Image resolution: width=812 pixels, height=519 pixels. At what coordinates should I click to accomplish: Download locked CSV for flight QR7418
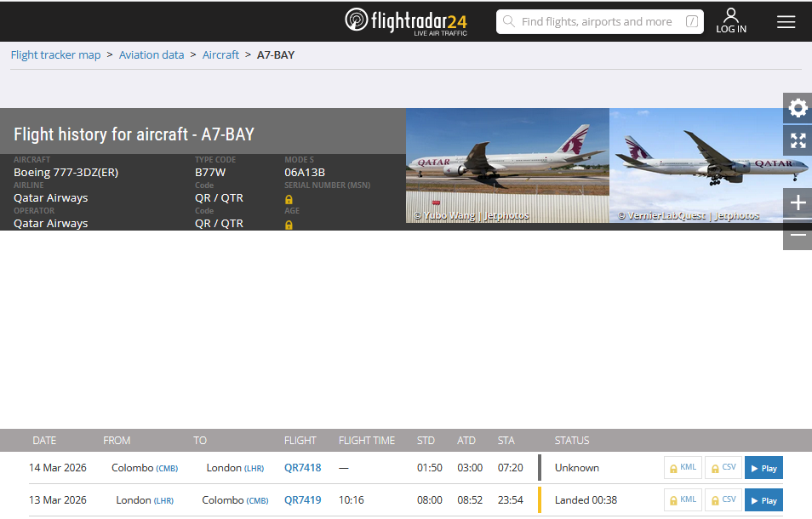click(723, 468)
